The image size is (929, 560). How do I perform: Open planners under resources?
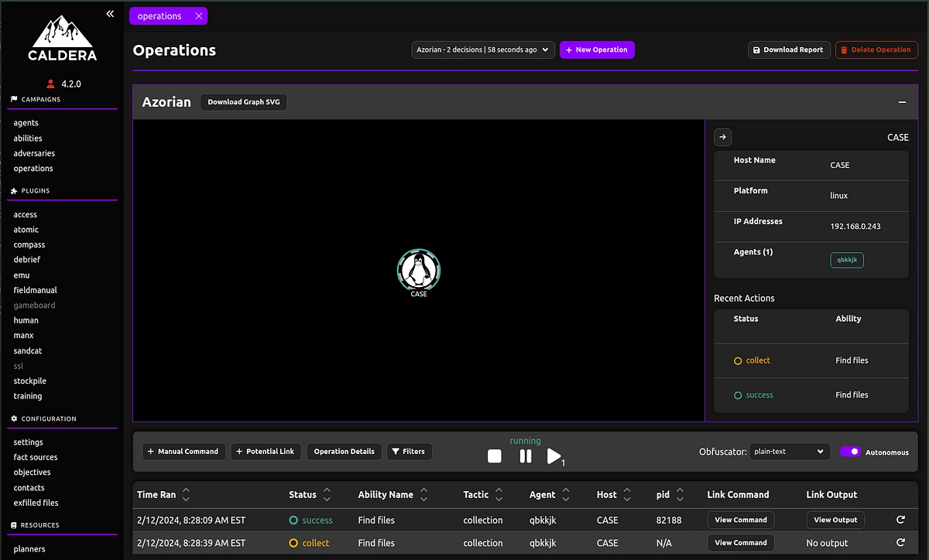(x=29, y=549)
